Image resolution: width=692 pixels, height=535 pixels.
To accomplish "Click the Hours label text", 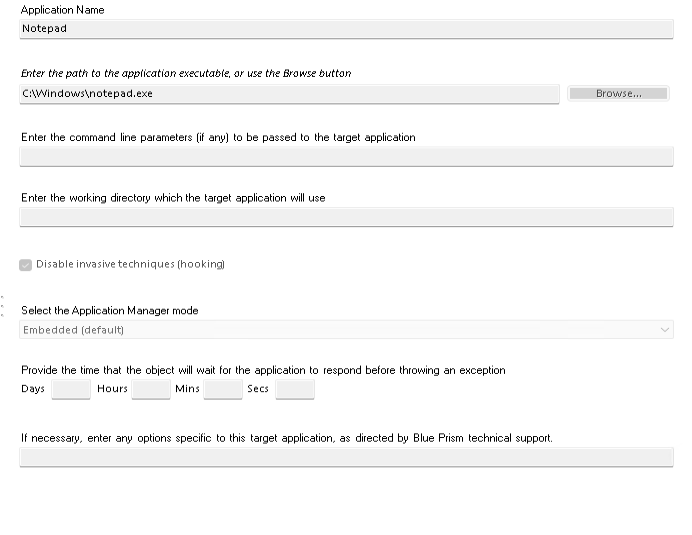I will [112, 389].
